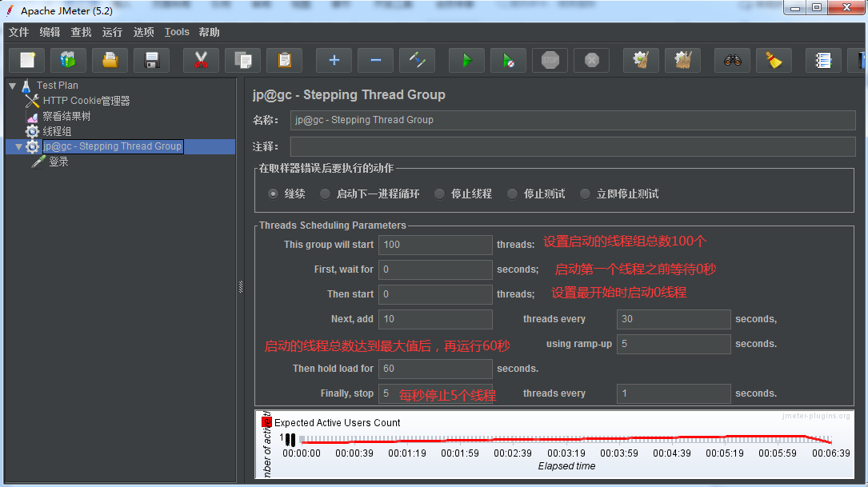
Task: Open the 选项 menu
Action: pos(143,32)
